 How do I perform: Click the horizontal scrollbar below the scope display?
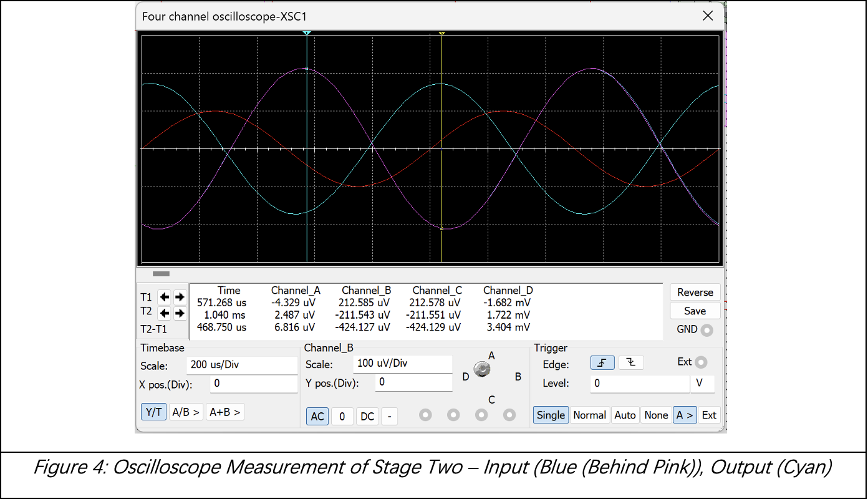[160, 274]
